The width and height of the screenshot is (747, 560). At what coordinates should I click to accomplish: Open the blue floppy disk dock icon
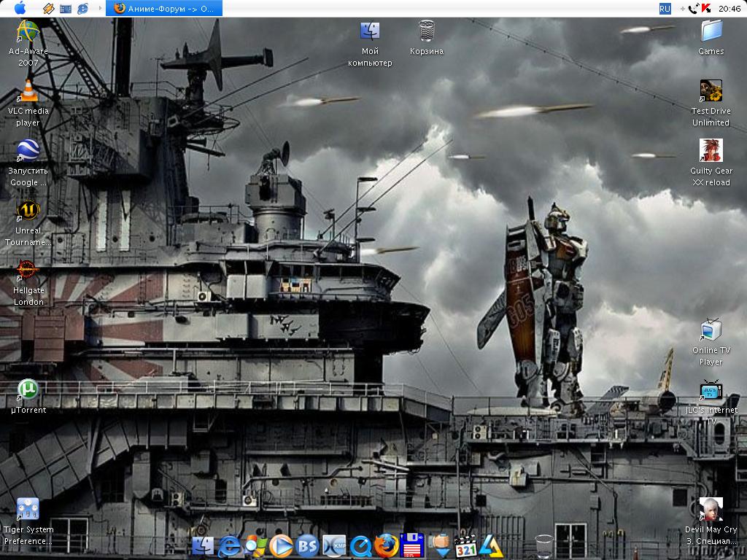pyautogui.click(x=413, y=545)
